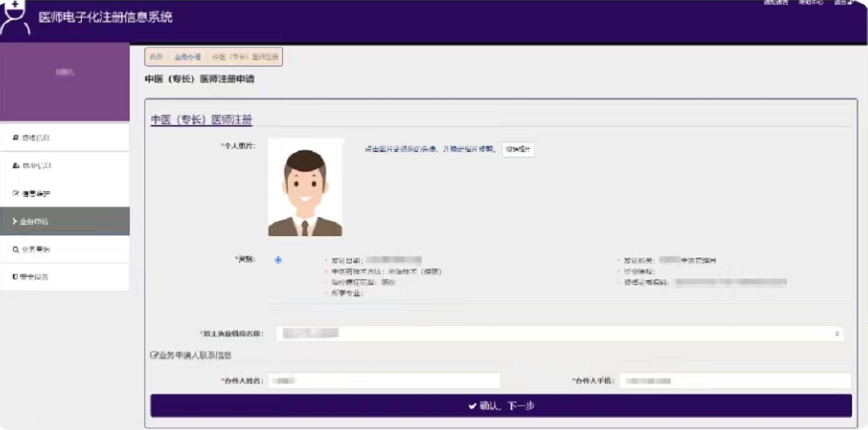Click the checkmark icon on 确认、下一步 bar
This screenshot has height=430, width=868.
[473, 406]
